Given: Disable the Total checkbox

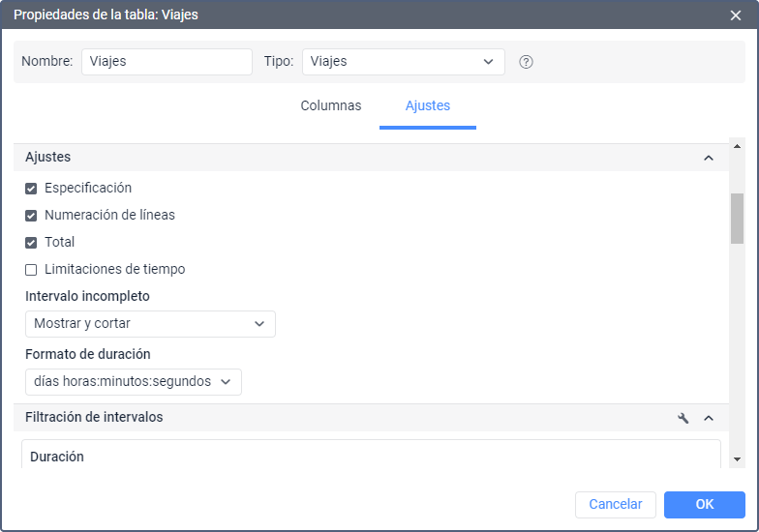Looking at the screenshot, I should pyautogui.click(x=31, y=243).
